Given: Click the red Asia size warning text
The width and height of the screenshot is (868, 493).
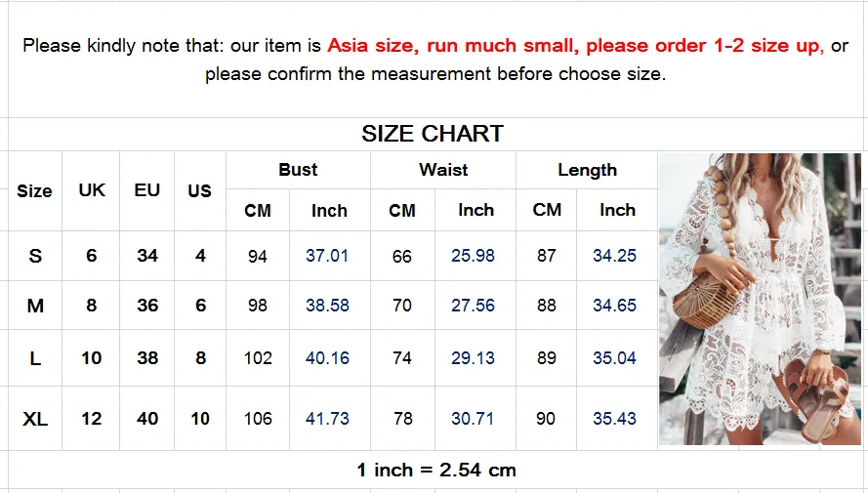Looking at the screenshot, I should (575, 45).
